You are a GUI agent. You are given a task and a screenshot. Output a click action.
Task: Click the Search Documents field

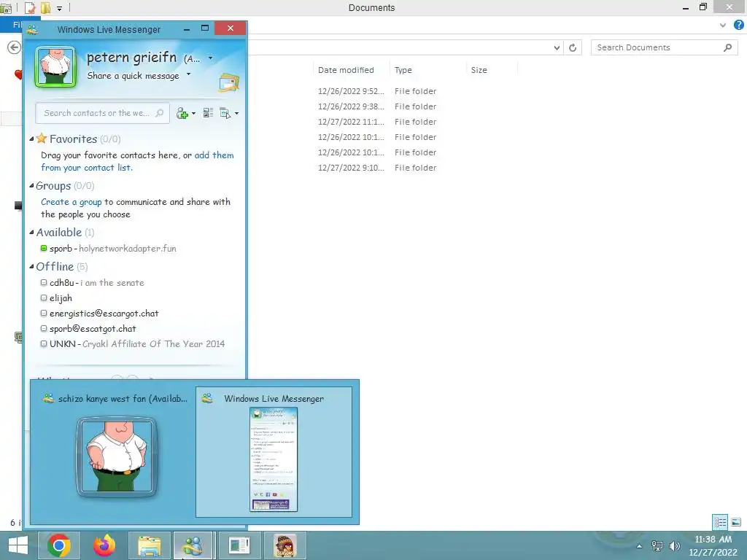point(664,47)
